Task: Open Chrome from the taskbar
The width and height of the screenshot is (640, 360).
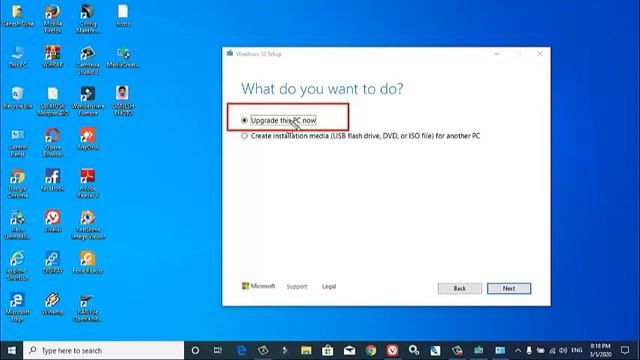Action: [371, 350]
